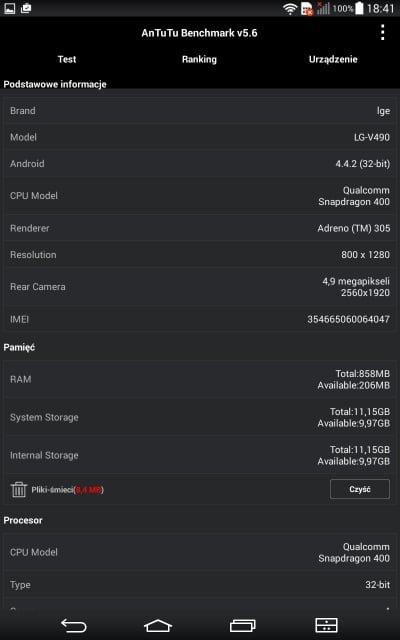The width and height of the screenshot is (400, 640).
Task: Tap the picture notification icon
Action: point(9,8)
